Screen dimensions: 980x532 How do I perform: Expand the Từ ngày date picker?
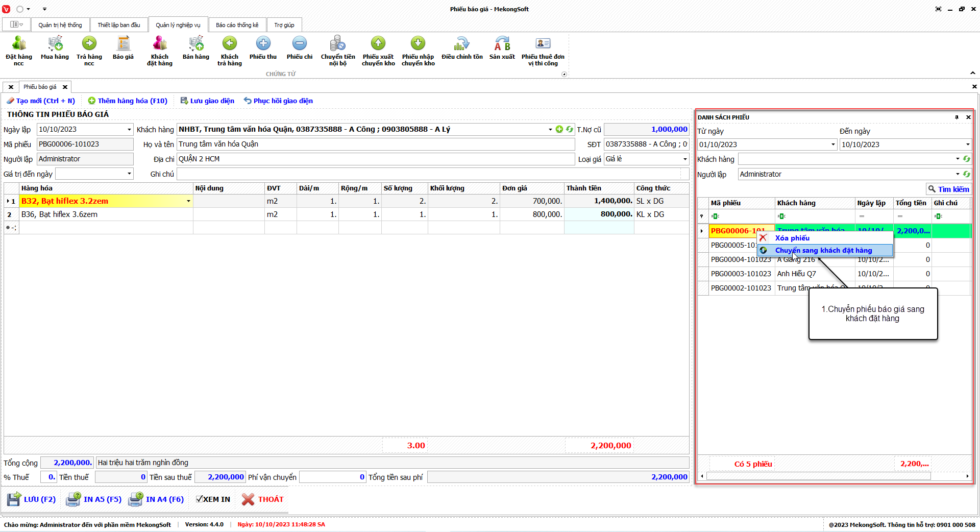coord(833,144)
